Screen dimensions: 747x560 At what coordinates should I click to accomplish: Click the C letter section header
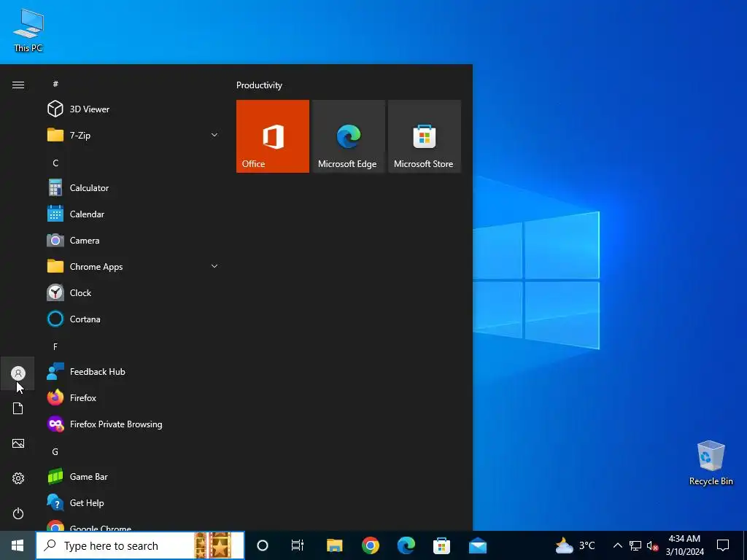tap(55, 163)
